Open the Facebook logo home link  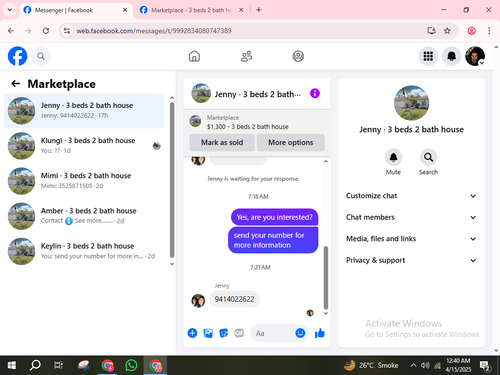coord(17,56)
